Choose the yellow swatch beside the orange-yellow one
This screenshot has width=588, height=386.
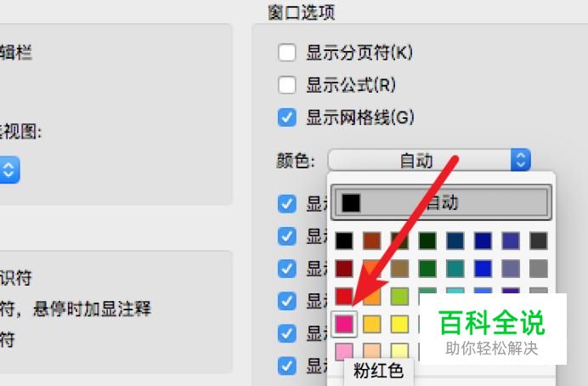pos(399,324)
